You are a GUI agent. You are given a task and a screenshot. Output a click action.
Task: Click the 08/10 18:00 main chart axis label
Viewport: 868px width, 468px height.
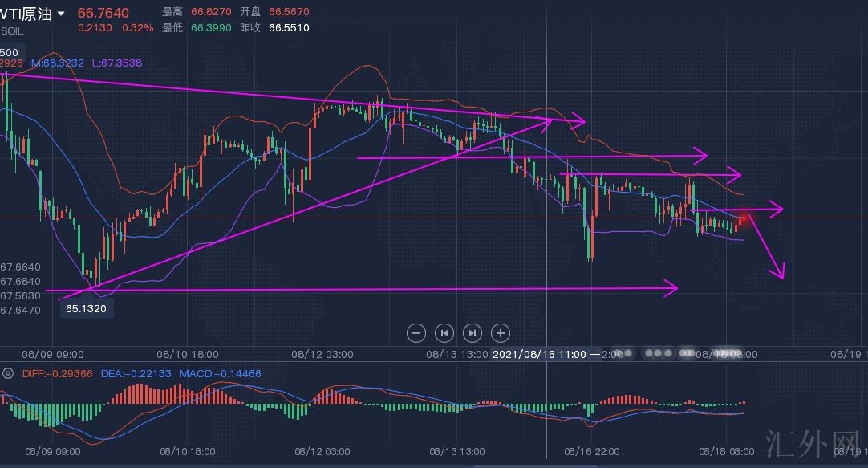(x=185, y=353)
